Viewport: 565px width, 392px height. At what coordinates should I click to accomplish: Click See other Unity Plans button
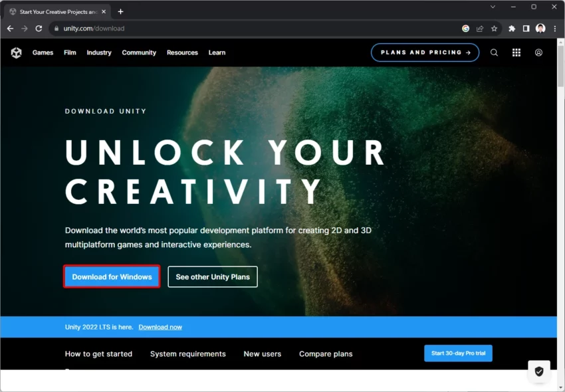click(x=213, y=276)
